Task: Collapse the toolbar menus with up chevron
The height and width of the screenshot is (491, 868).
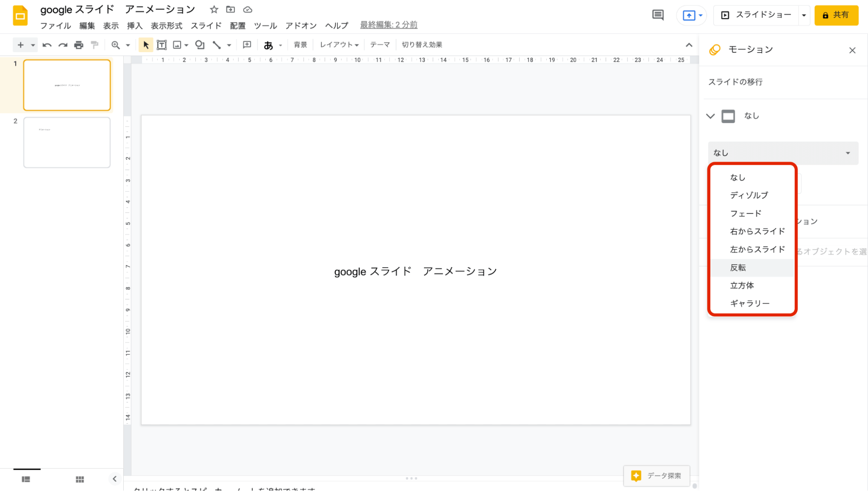Action: [689, 45]
